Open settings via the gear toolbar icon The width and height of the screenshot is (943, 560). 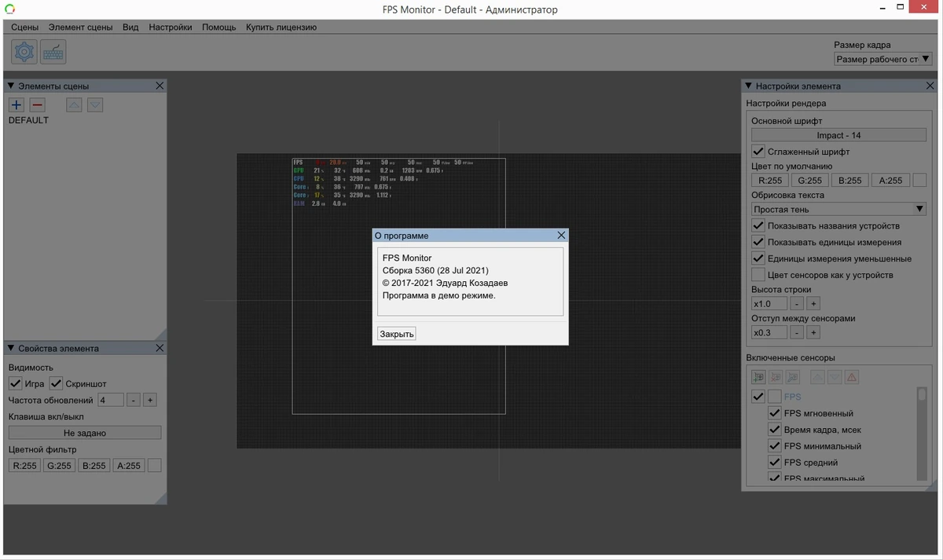tap(24, 52)
